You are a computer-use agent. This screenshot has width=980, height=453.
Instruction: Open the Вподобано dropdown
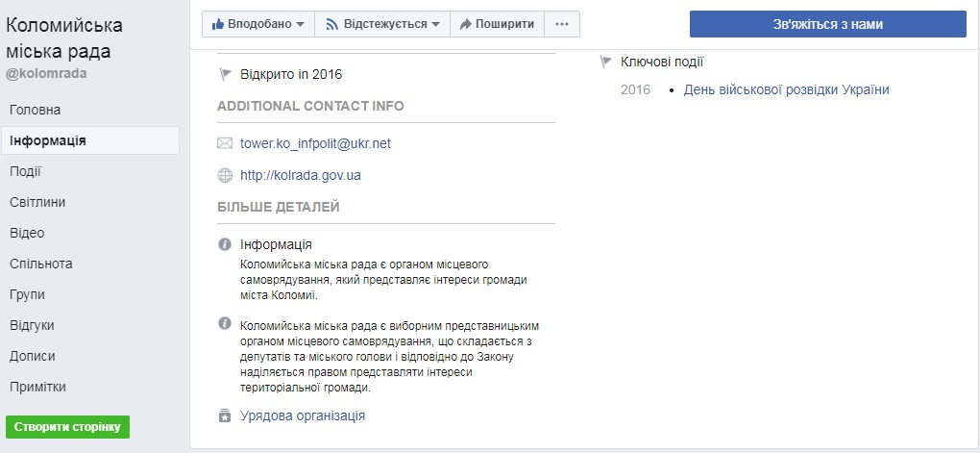(301, 24)
